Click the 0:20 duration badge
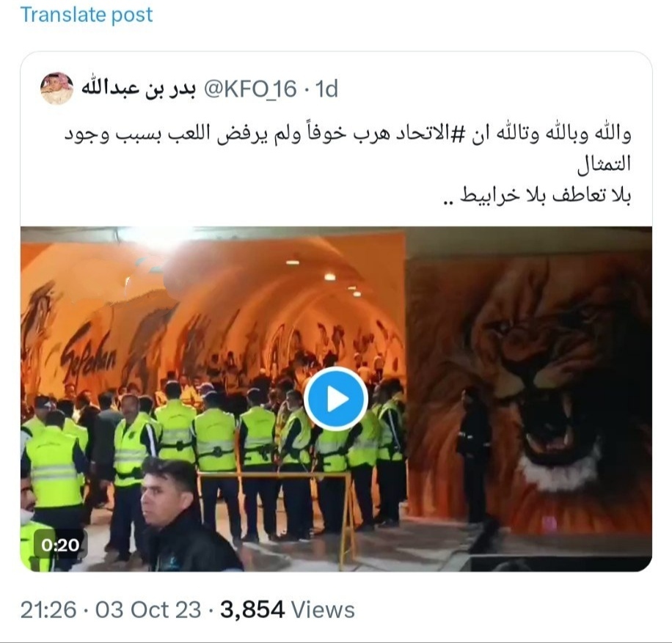Image resolution: width=672 pixels, height=643 pixels. pos(60,545)
